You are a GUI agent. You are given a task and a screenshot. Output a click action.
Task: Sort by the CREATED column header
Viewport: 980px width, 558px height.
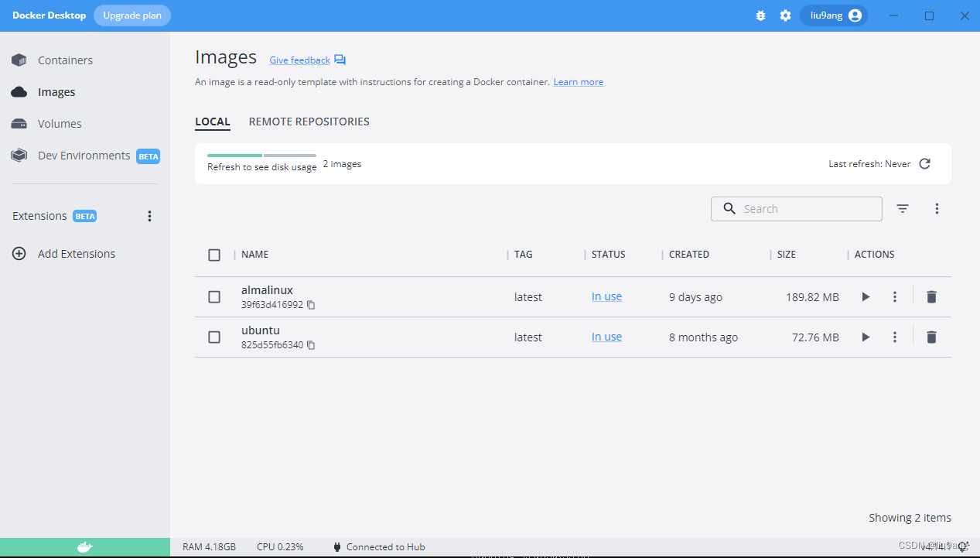point(689,255)
